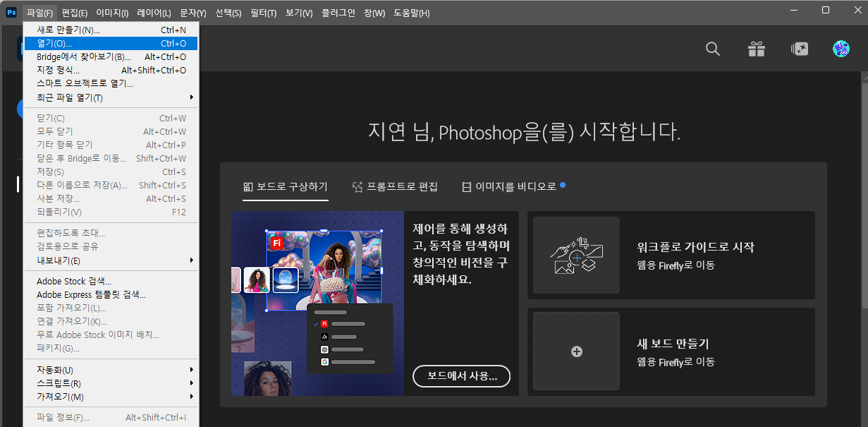868x427 pixels.
Task: Choose 새로 만들기(N)... from File menu
Action: click(x=111, y=30)
